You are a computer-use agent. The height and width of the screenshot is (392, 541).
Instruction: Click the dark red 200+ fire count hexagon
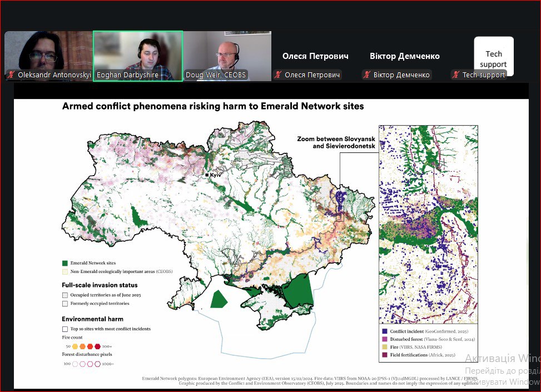point(98,346)
